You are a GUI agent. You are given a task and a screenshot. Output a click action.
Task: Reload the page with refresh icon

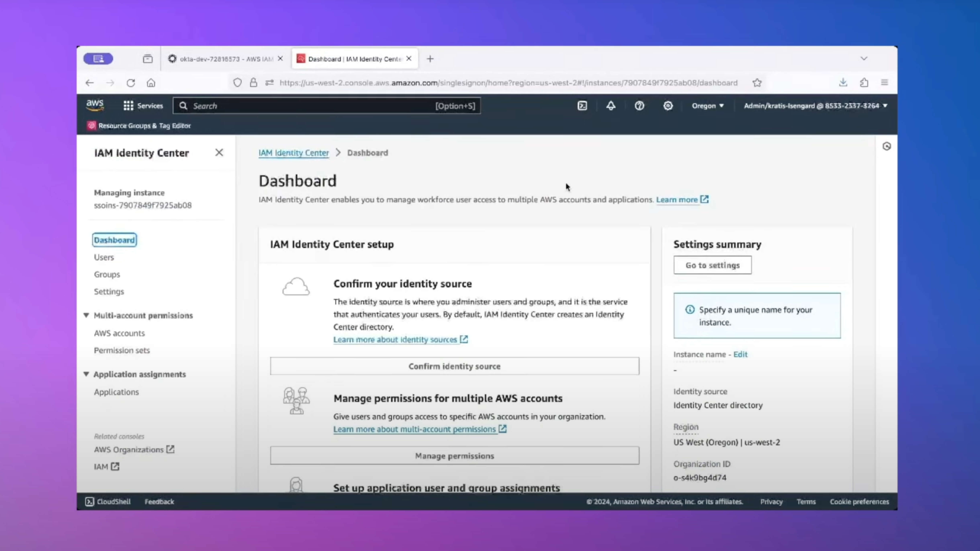pyautogui.click(x=130, y=83)
